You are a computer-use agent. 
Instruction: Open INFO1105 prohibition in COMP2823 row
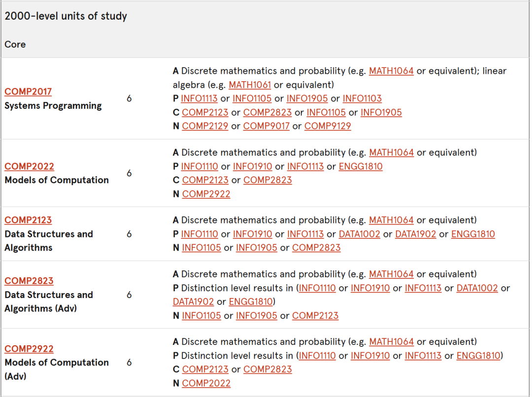pyautogui.click(x=201, y=316)
